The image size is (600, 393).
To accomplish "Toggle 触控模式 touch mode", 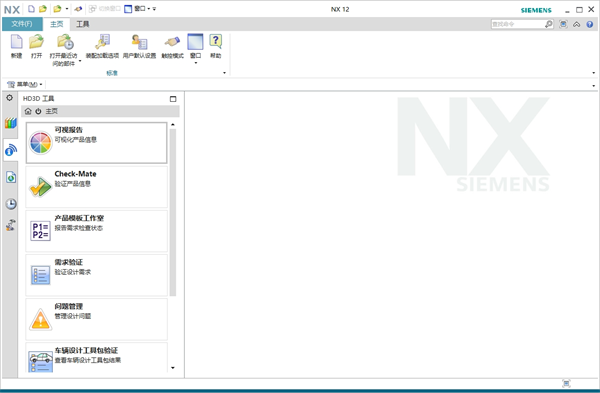I will tap(172, 46).
